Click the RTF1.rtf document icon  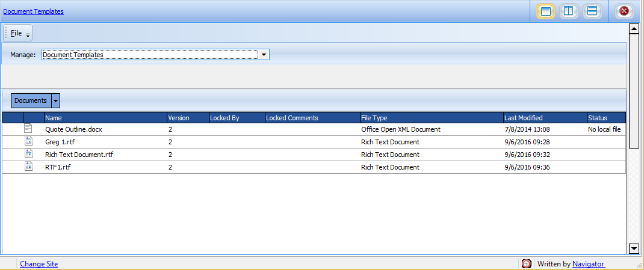click(28, 167)
